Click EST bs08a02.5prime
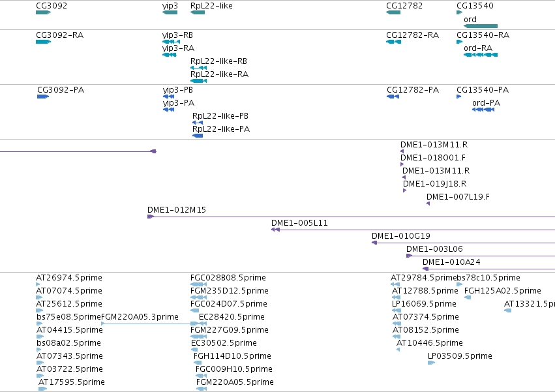This screenshot has width=555, height=392. point(38,350)
